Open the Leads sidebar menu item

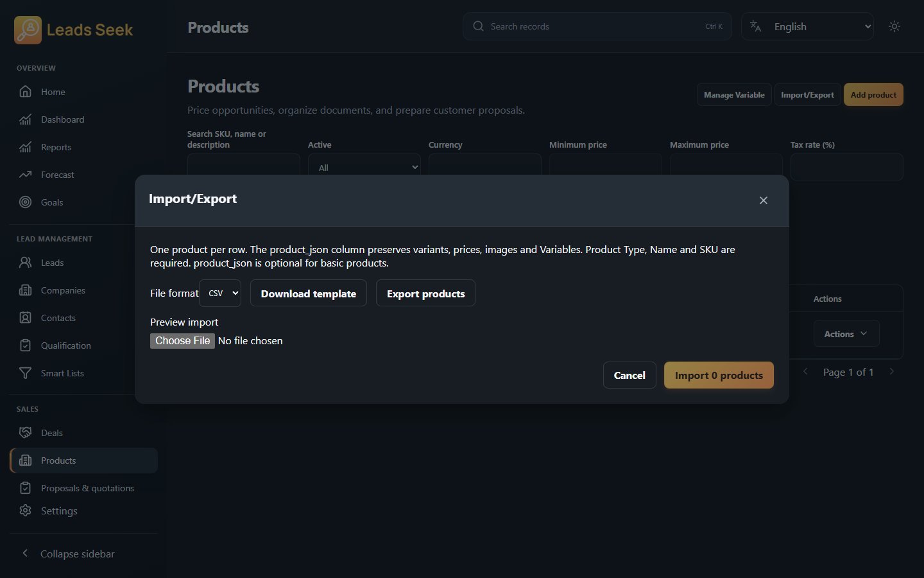(x=83, y=263)
